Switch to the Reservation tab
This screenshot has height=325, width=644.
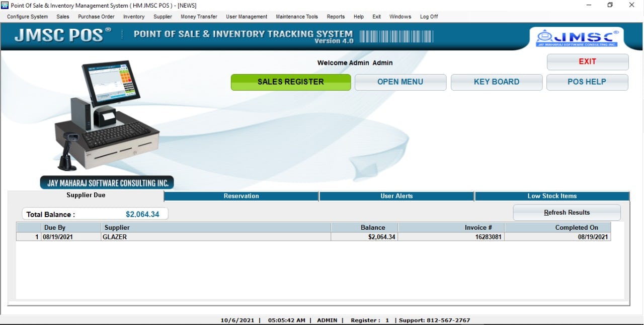coord(241,196)
